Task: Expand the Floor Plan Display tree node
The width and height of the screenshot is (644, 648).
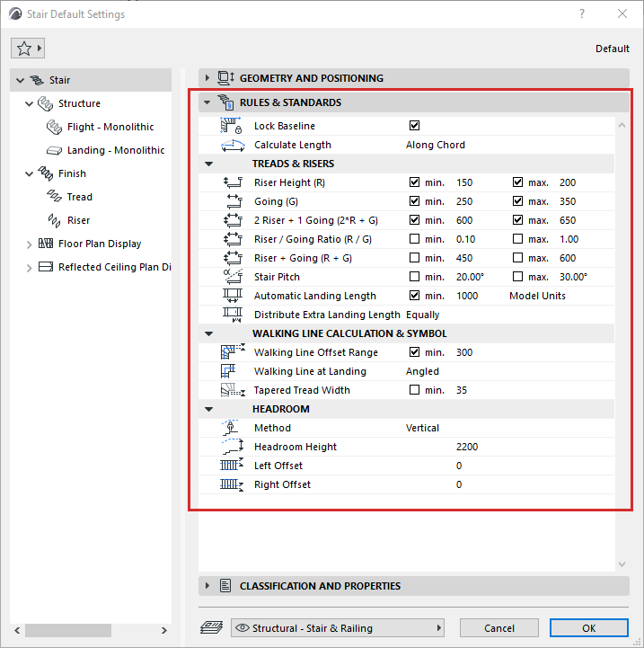Action: (29, 244)
